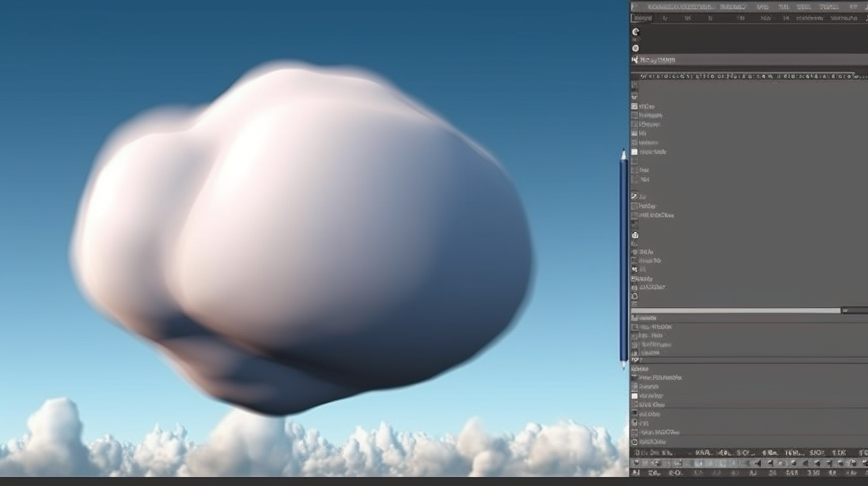Click the dark handle ending the light-gray bar
Image resolution: width=868 pixels, height=486 pixels.
click(x=855, y=310)
